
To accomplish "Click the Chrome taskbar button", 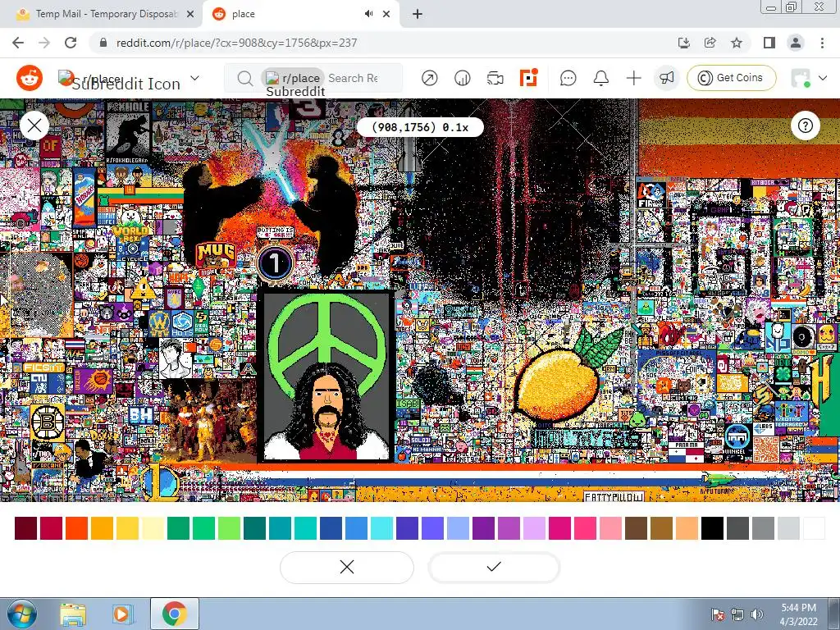I will pyautogui.click(x=175, y=614).
